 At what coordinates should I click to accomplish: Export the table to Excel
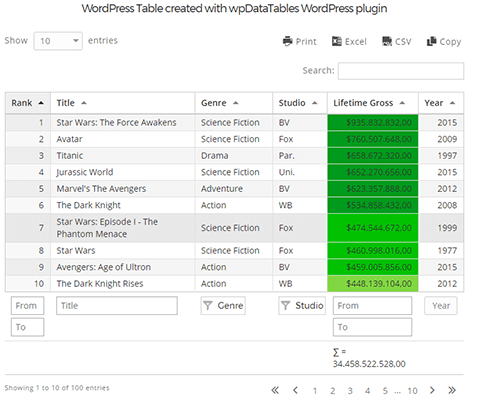pyautogui.click(x=349, y=41)
